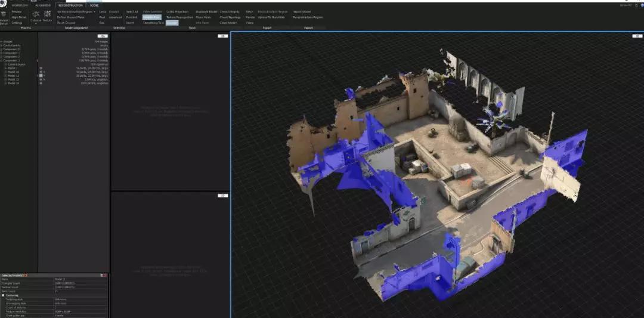The width and height of the screenshot is (644, 318).
Task: Click the 3D view label in main viewport
Action: [x=637, y=36]
